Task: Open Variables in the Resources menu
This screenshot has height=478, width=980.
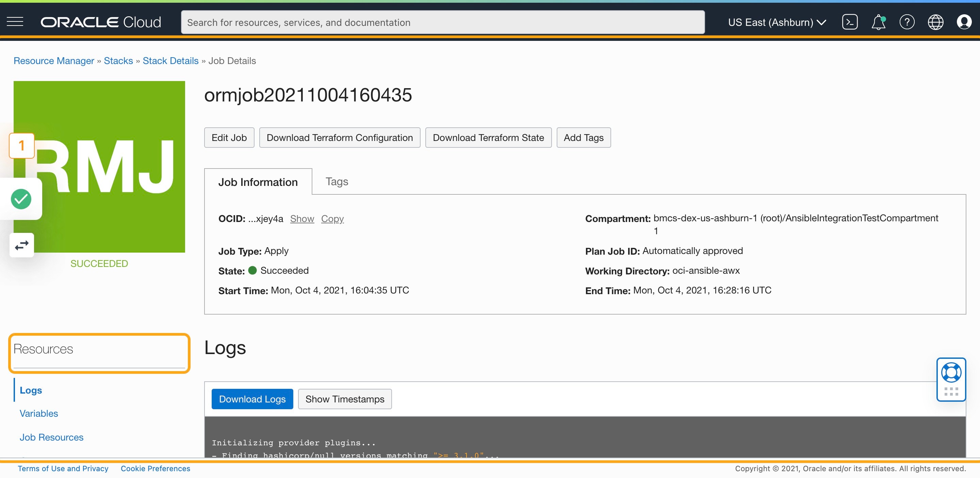Action: point(39,413)
